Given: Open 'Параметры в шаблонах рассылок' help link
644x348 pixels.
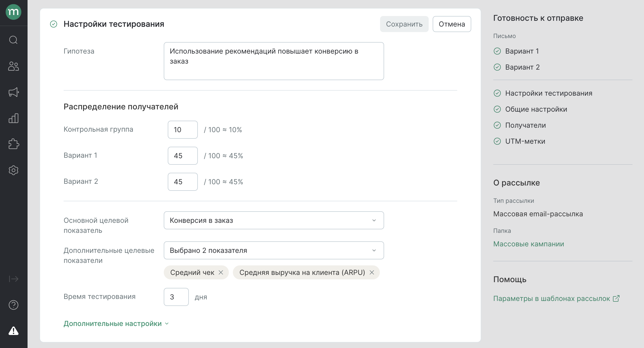Looking at the screenshot, I should tap(552, 298).
